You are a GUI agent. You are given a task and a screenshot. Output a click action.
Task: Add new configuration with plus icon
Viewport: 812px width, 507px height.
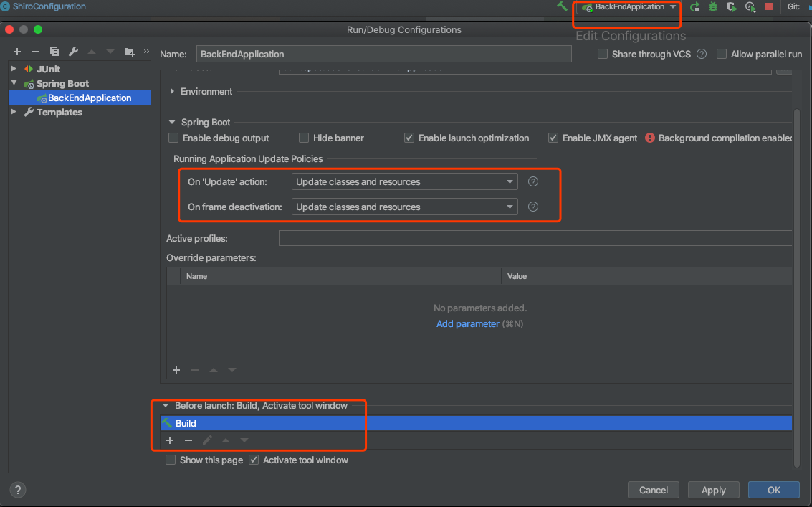[x=17, y=52]
